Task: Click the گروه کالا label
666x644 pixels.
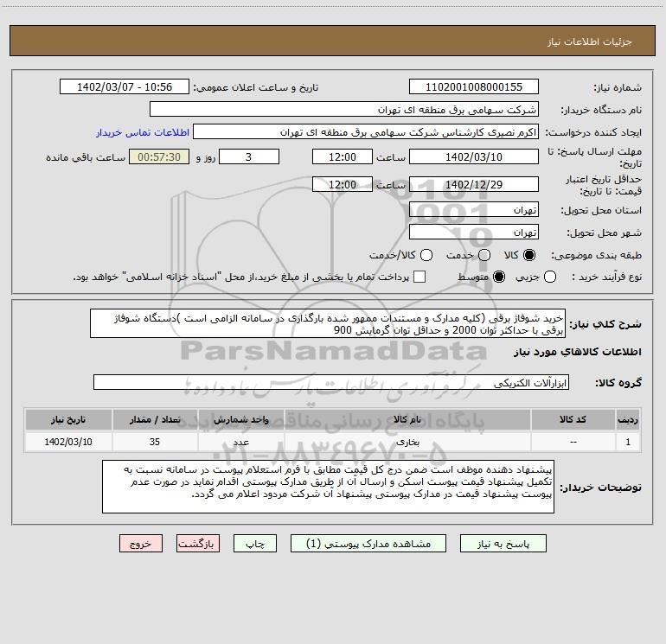Action: 618,383
